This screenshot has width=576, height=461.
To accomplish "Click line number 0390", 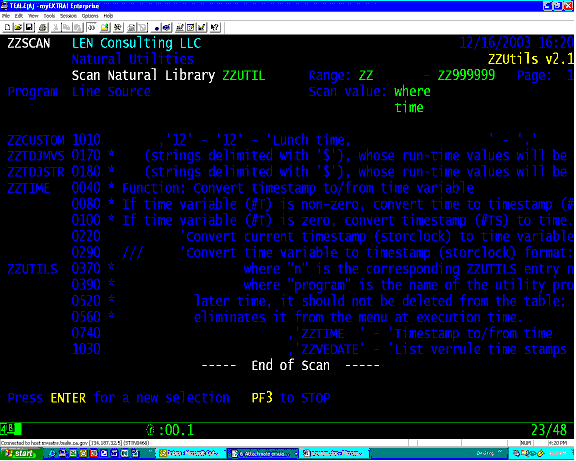I will [86, 285].
